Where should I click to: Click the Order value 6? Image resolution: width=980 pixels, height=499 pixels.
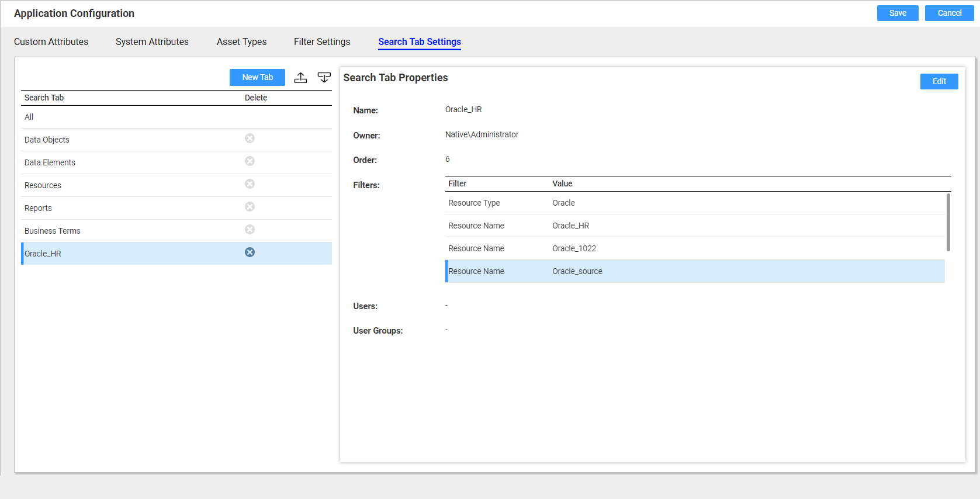(x=448, y=159)
